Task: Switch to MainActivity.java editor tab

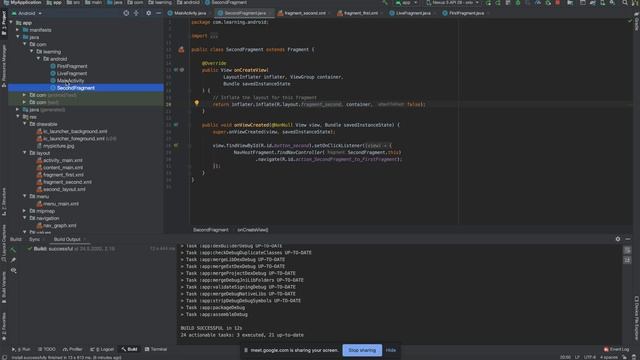Action: click(187, 13)
